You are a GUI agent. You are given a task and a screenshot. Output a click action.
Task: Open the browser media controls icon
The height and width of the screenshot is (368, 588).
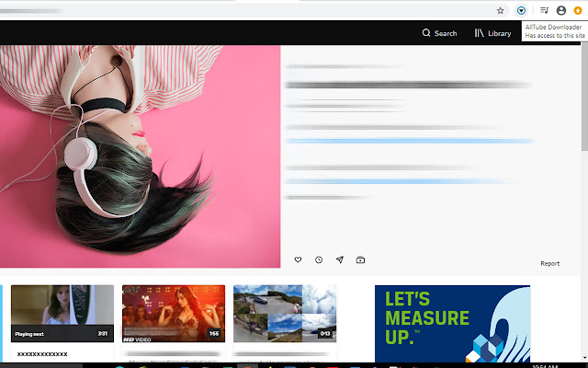(x=544, y=10)
